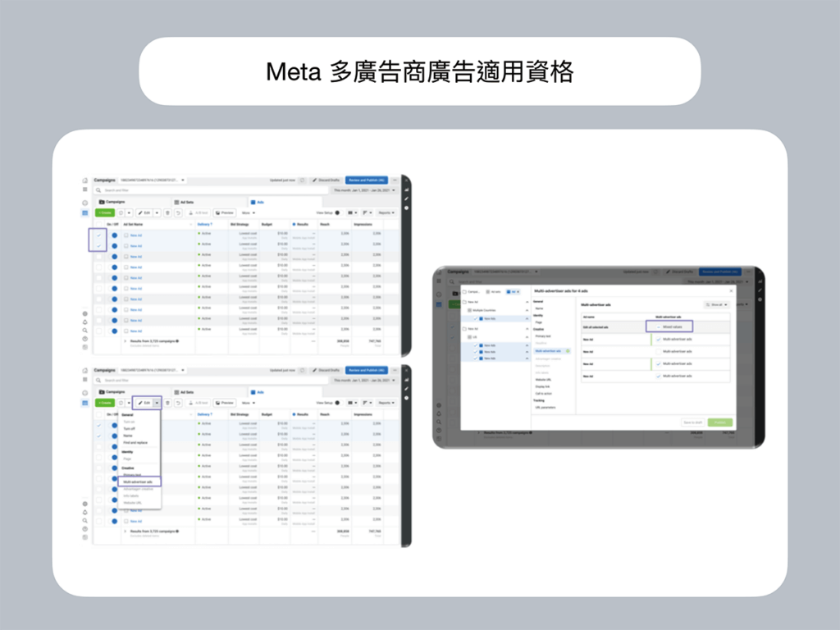Click Multiple Countries ad set in dialog tree
Viewport: 840px width, 630px height.
[x=484, y=310]
